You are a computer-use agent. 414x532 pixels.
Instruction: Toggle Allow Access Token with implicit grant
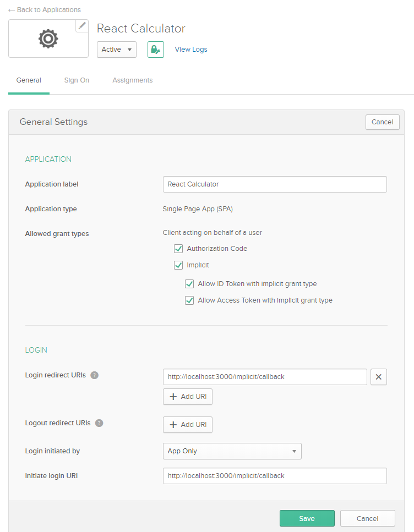click(x=189, y=300)
